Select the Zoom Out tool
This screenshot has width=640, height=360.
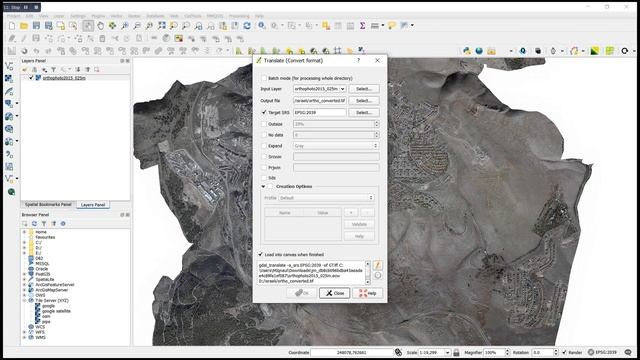137,26
